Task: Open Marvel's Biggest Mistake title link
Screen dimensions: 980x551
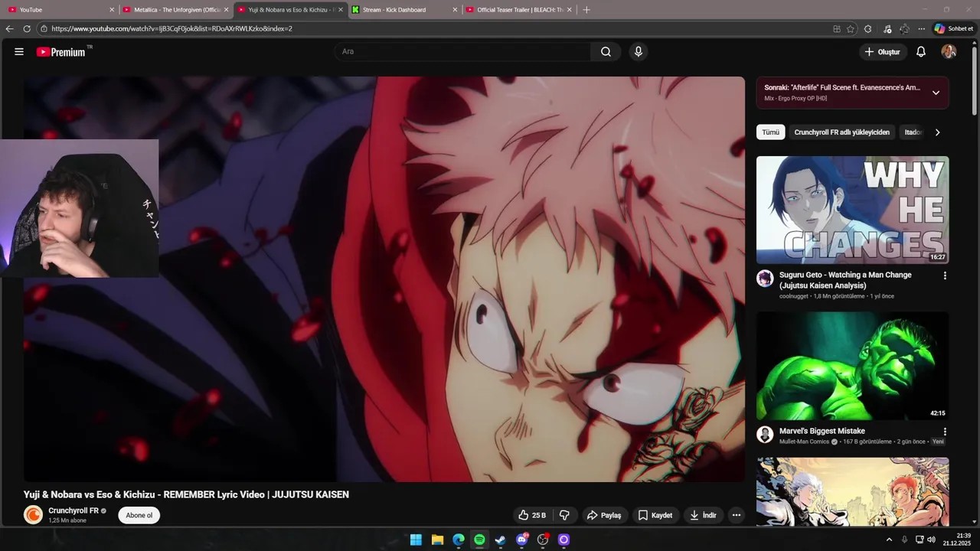Action: point(822,431)
